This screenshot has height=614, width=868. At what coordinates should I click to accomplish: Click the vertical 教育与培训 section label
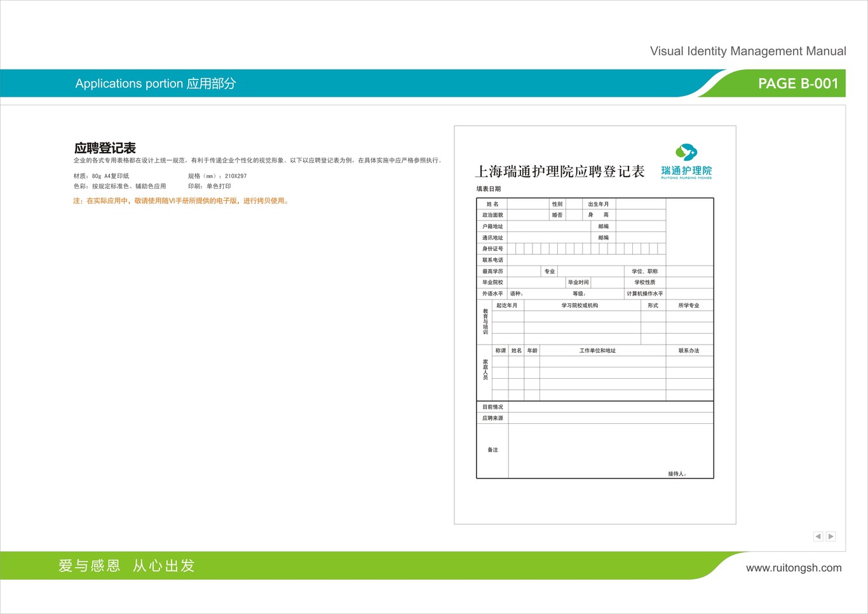(x=485, y=322)
